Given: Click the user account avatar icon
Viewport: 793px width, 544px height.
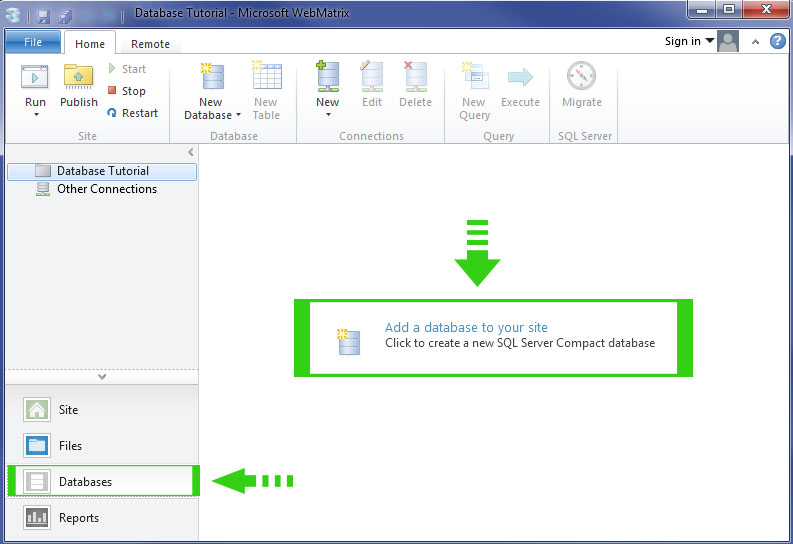Looking at the screenshot, I should pos(728,41).
